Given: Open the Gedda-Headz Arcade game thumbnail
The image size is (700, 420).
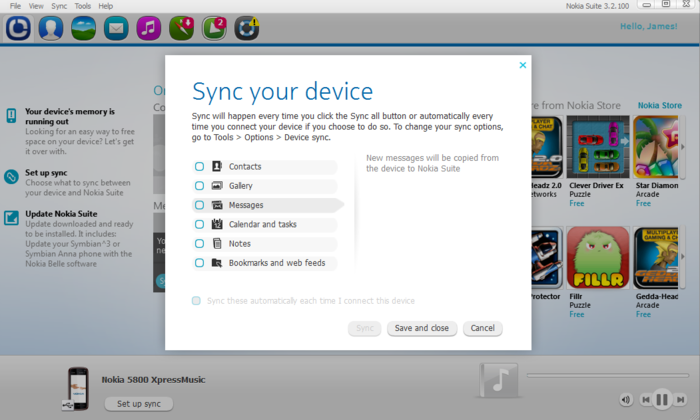Looking at the screenshot, I should pos(655,258).
